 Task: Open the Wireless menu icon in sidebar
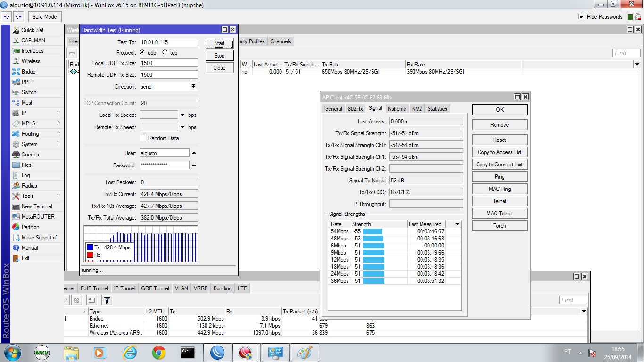(x=16, y=61)
